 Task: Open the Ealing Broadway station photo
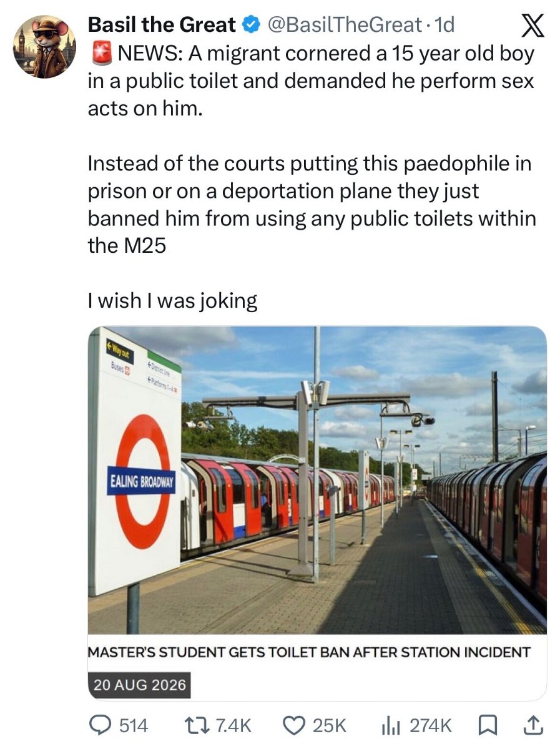coord(317,480)
